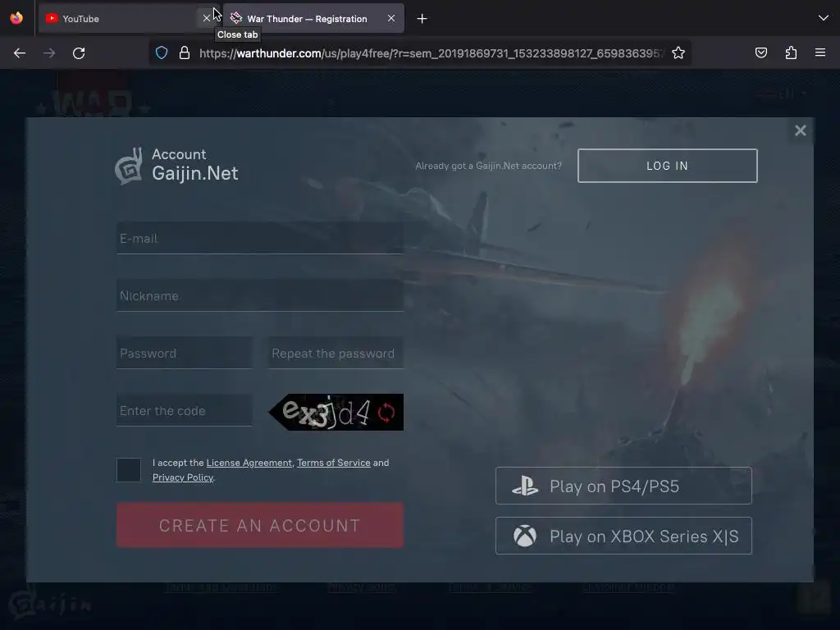The width and height of the screenshot is (840, 630).
Task: Focus the Nickname field
Action: click(x=260, y=295)
